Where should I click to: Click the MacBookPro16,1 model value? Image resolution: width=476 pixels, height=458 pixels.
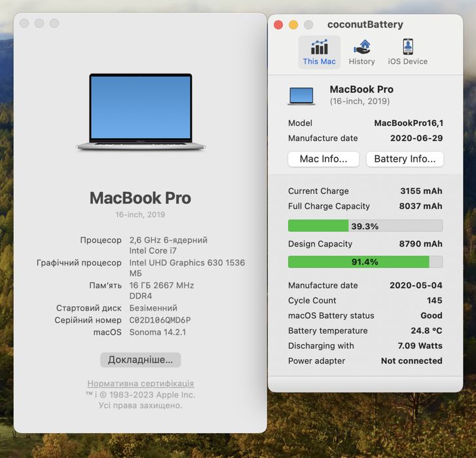(409, 123)
